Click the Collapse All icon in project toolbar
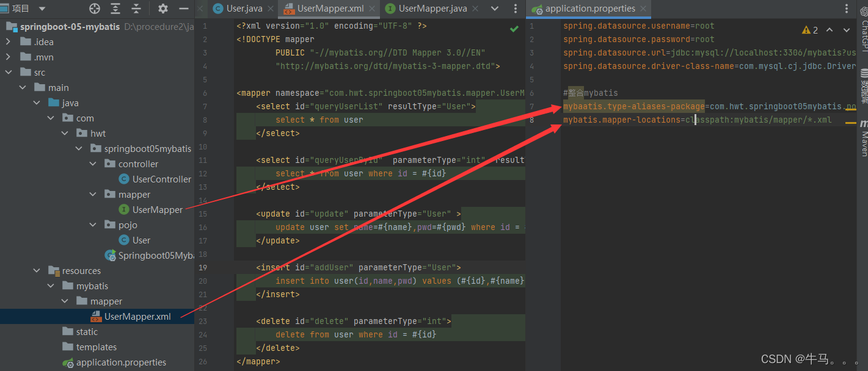This screenshot has height=371, width=868. click(x=136, y=9)
